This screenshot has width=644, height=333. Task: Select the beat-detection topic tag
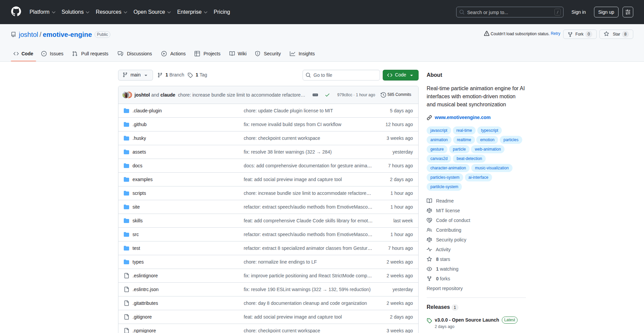[x=469, y=159]
